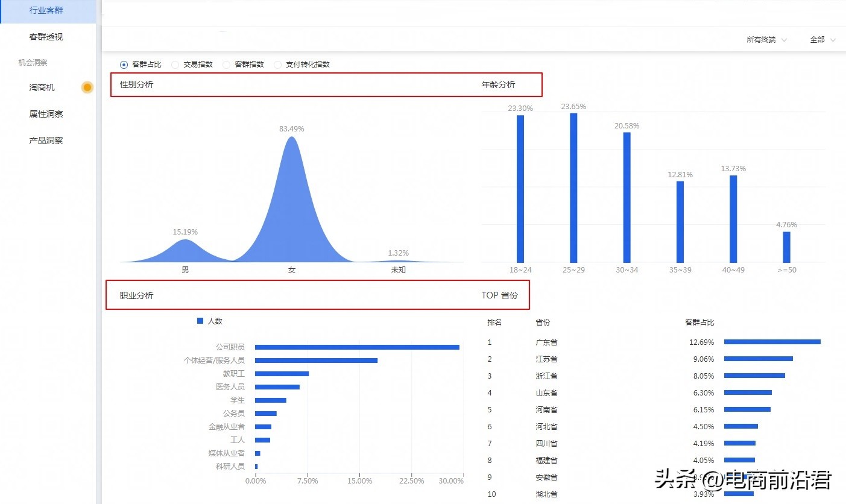Select the 交易指数 radio button
Viewport: 846px width, 504px height.
pos(175,65)
